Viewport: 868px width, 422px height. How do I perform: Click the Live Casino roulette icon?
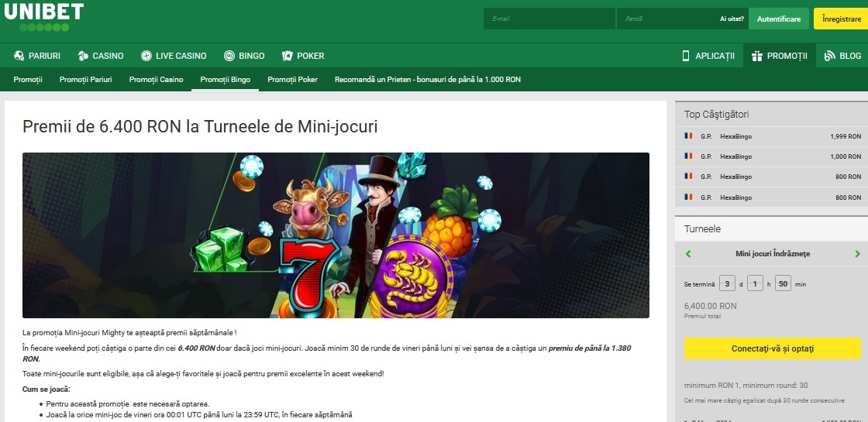click(146, 56)
